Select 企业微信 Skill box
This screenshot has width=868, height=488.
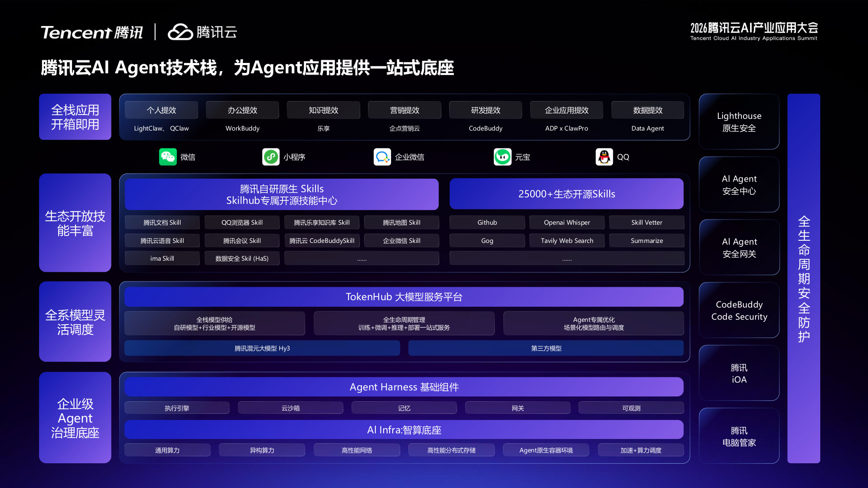401,241
